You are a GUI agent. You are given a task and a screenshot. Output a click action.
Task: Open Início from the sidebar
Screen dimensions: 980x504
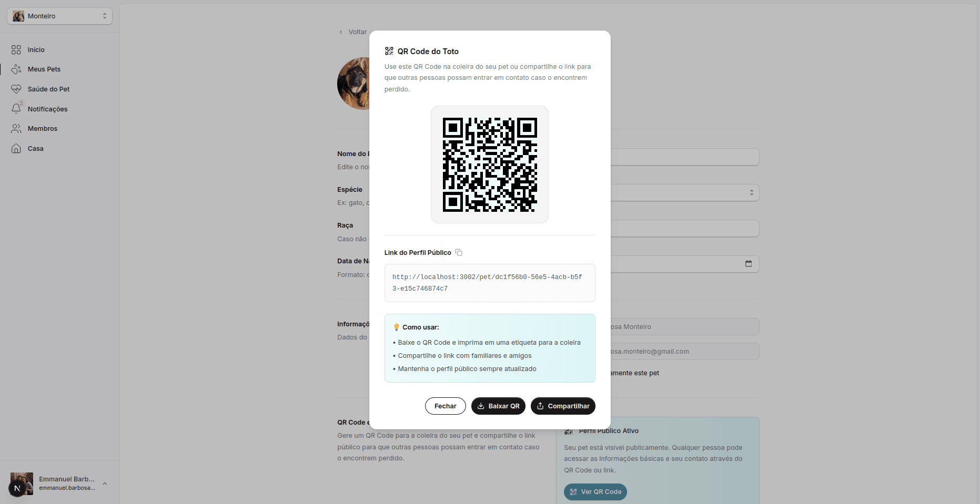(36, 50)
